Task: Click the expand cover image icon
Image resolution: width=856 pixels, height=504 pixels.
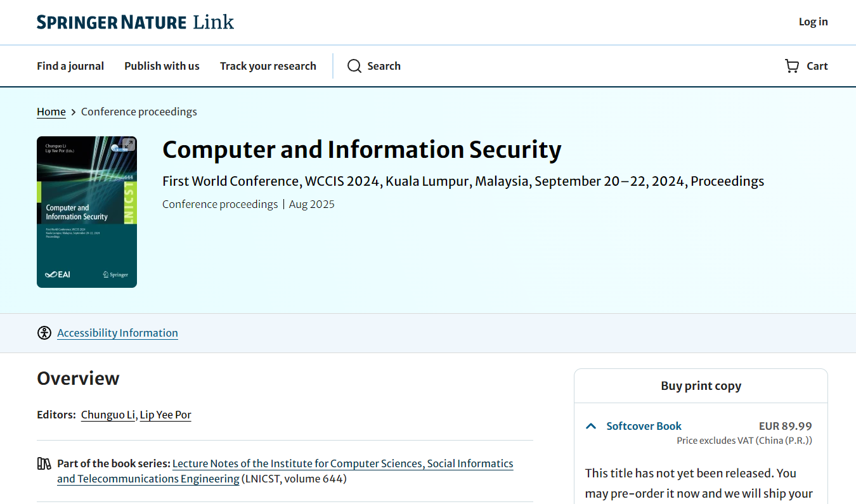Action: [129, 145]
